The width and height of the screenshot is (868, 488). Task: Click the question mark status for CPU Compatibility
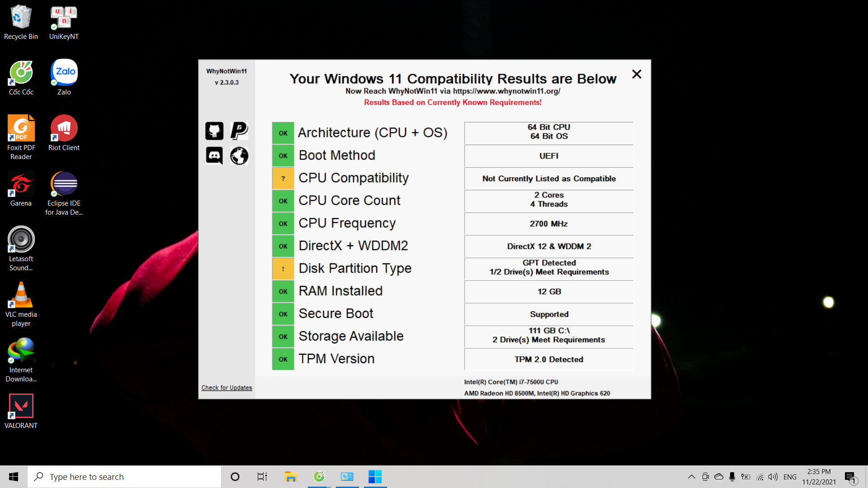[283, 178]
